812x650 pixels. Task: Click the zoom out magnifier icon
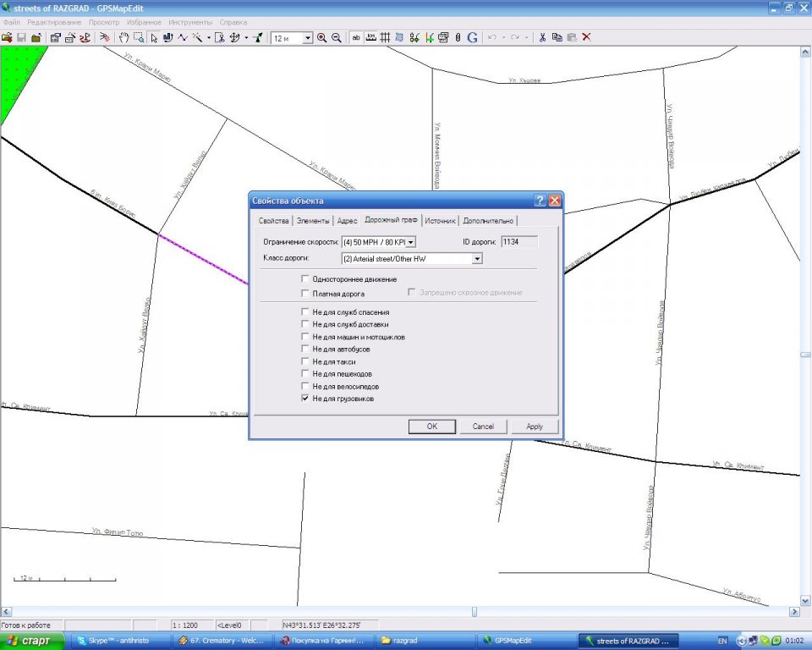[x=337, y=37]
